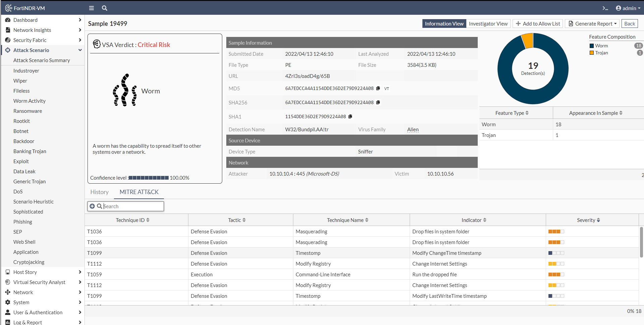Copy the MD5 hash value
Screen dimensions: 644x325
coord(378,88)
